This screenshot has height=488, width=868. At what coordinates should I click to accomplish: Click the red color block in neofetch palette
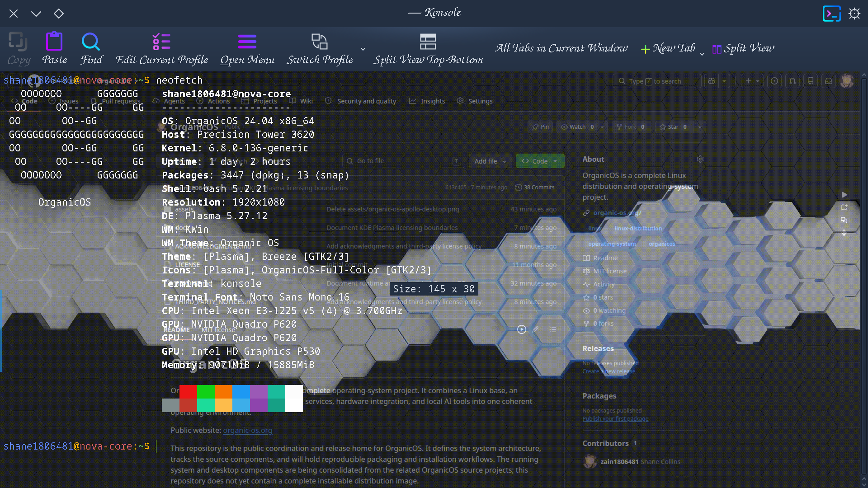(188, 392)
